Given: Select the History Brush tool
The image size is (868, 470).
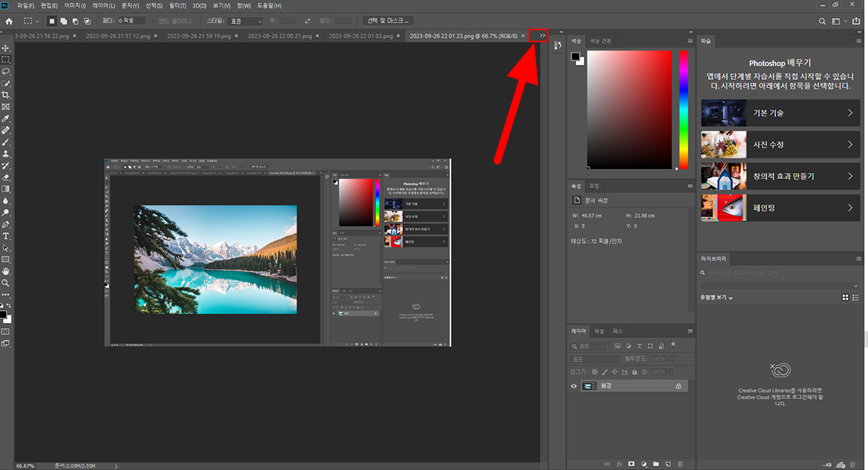Looking at the screenshot, I should 5,165.
